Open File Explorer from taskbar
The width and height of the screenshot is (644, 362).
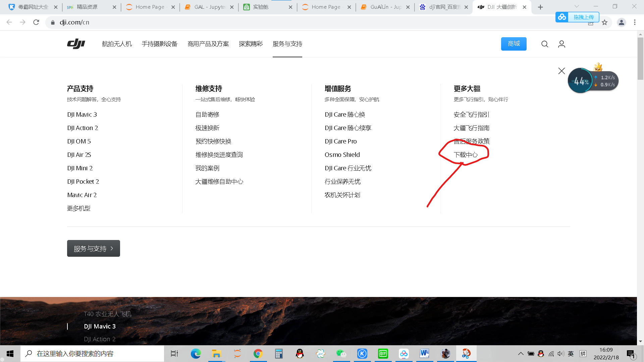[216, 354]
